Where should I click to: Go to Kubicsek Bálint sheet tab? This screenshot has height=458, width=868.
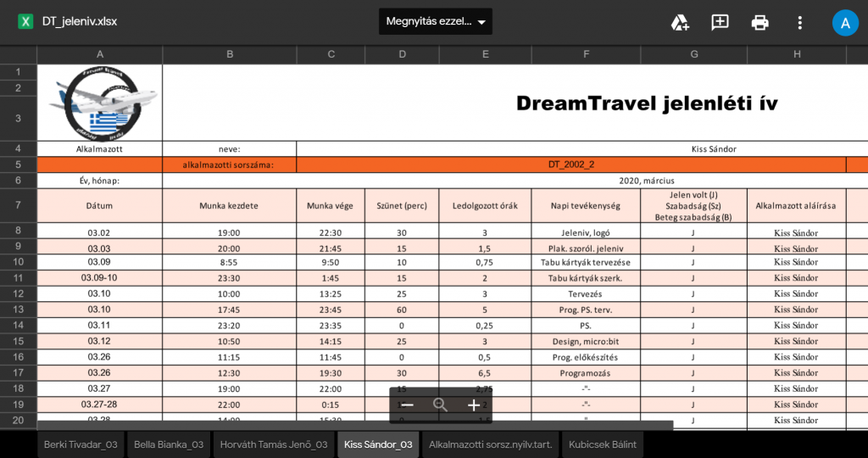602,444
